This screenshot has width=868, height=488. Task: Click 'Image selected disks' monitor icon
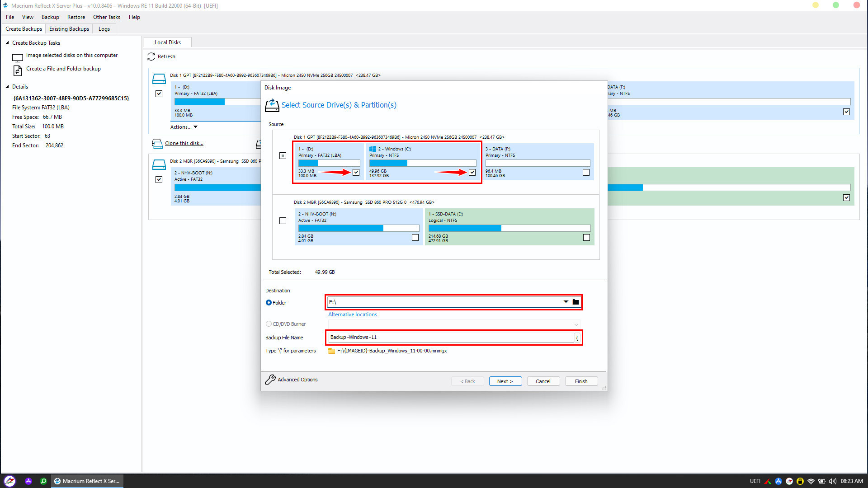18,58
